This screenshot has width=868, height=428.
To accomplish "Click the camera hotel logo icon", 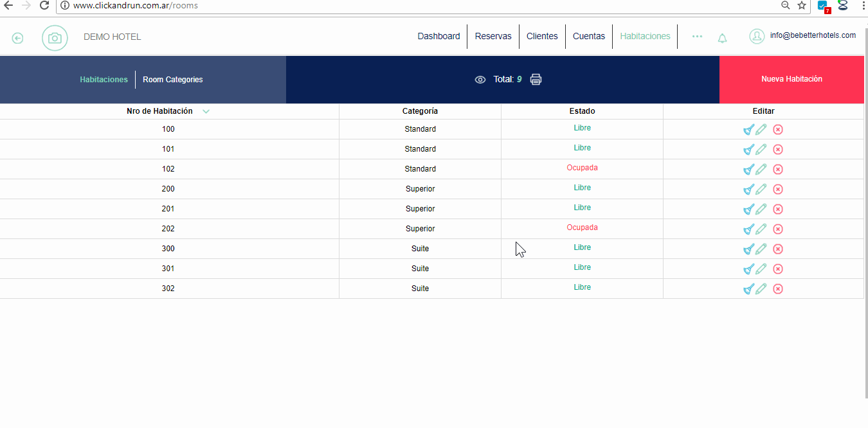I will [x=55, y=38].
